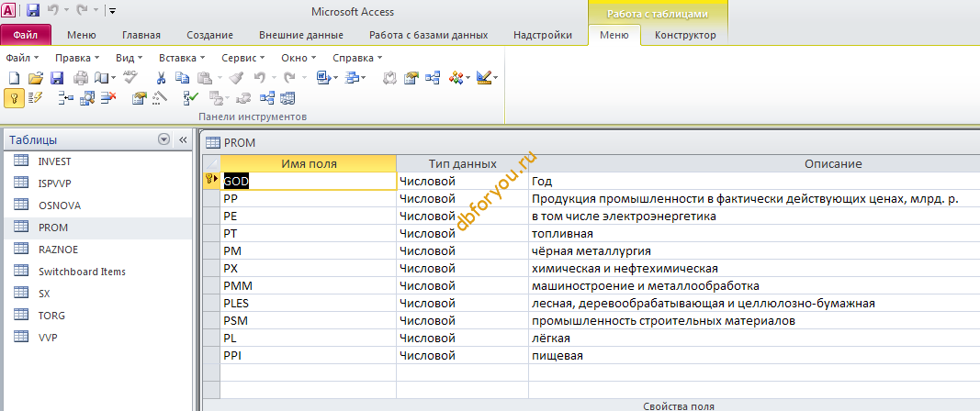Select the TORG table in navigation pane
Viewport: 980px width, 411px height.
point(97,316)
